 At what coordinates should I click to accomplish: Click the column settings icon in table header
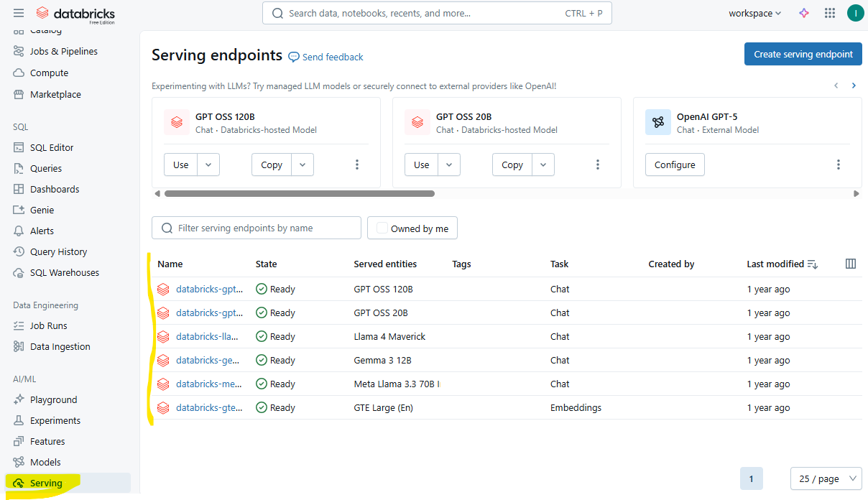click(851, 264)
